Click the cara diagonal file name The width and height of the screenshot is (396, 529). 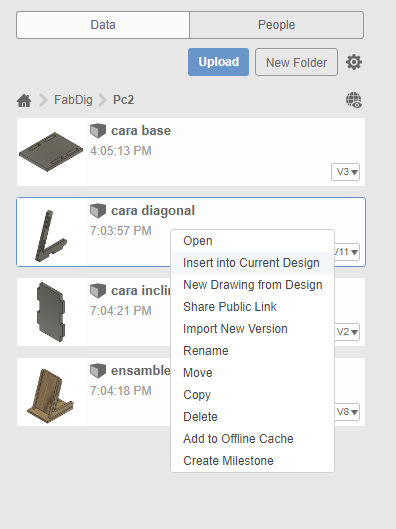click(x=153, y=211)
